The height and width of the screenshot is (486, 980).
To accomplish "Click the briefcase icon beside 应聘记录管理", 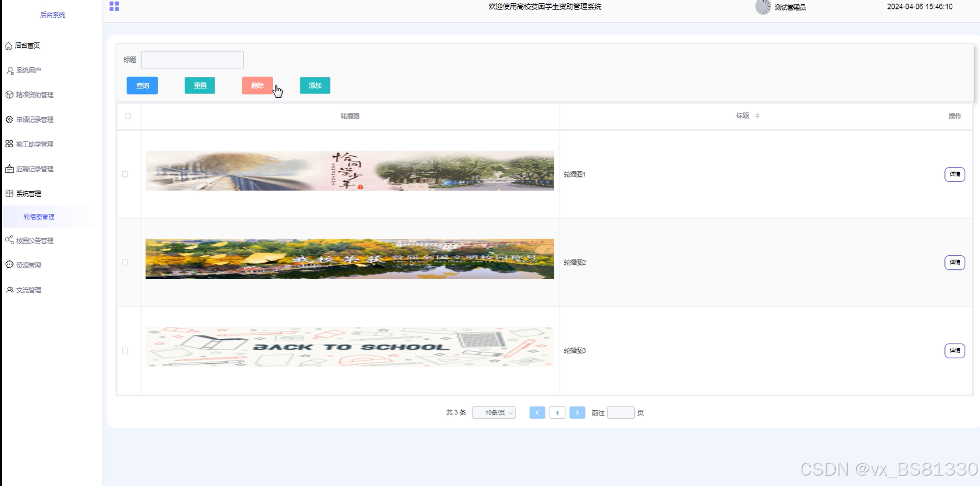I will (x=9, y=169).
